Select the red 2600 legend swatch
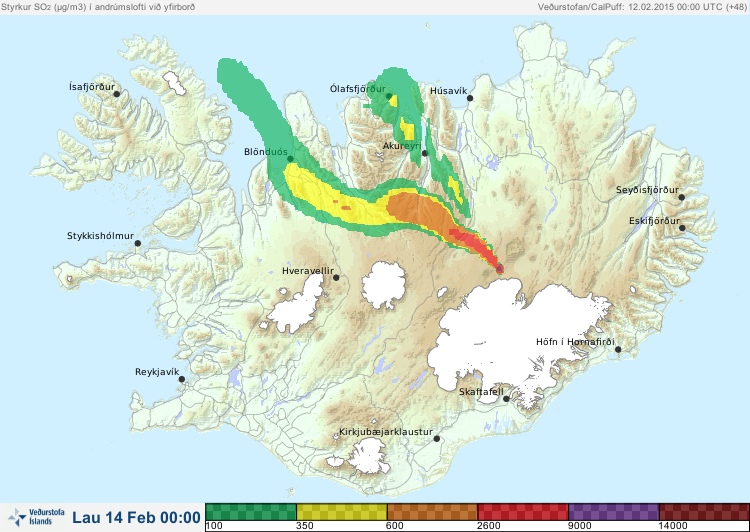750x532 pixels. [523, 512]
